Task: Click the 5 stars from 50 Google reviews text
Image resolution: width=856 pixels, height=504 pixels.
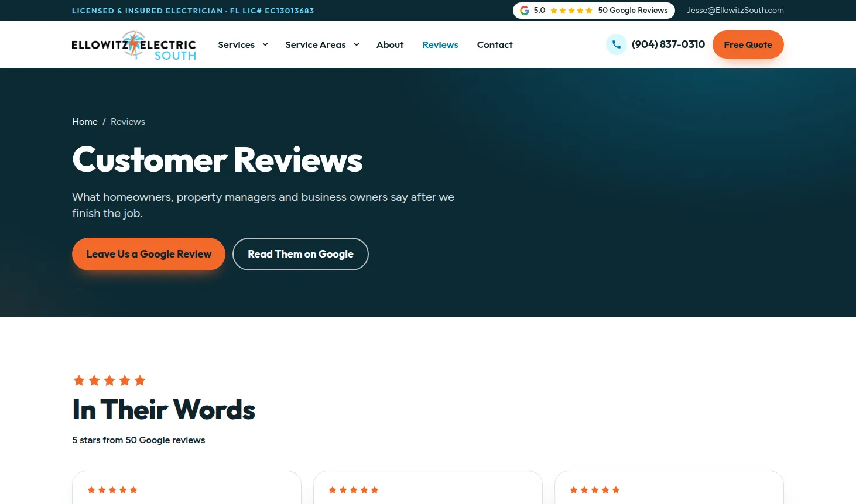Action: [139, 440]
